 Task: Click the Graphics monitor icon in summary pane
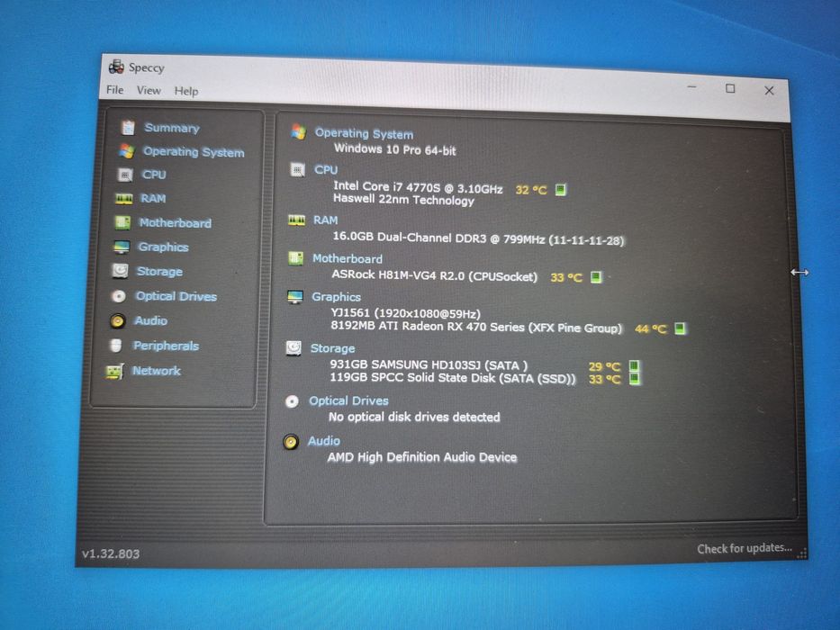(294, 297)
